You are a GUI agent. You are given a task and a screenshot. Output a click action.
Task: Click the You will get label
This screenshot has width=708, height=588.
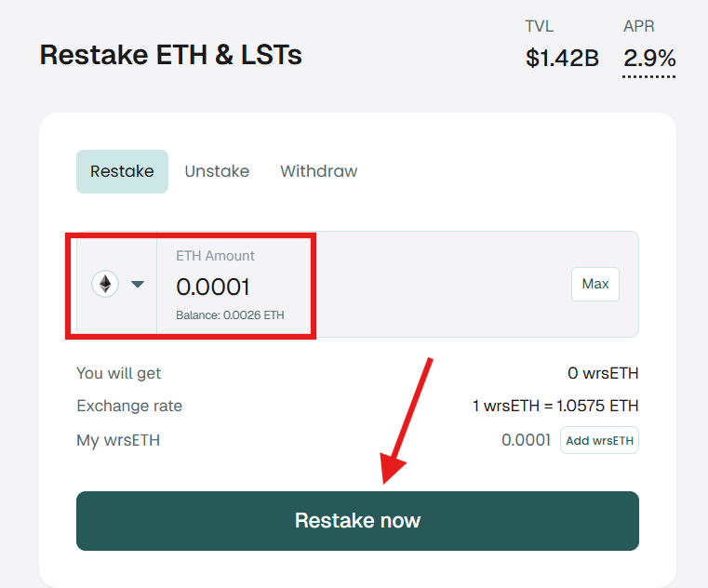click(119, 373)
